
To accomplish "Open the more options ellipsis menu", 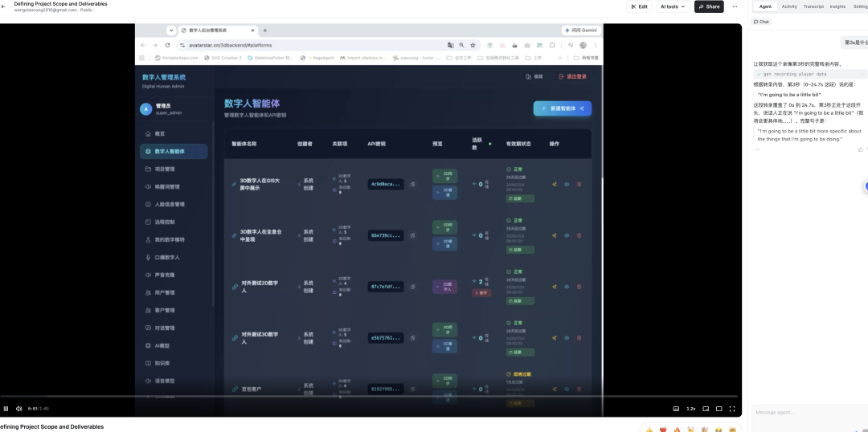I will (735, 6).
